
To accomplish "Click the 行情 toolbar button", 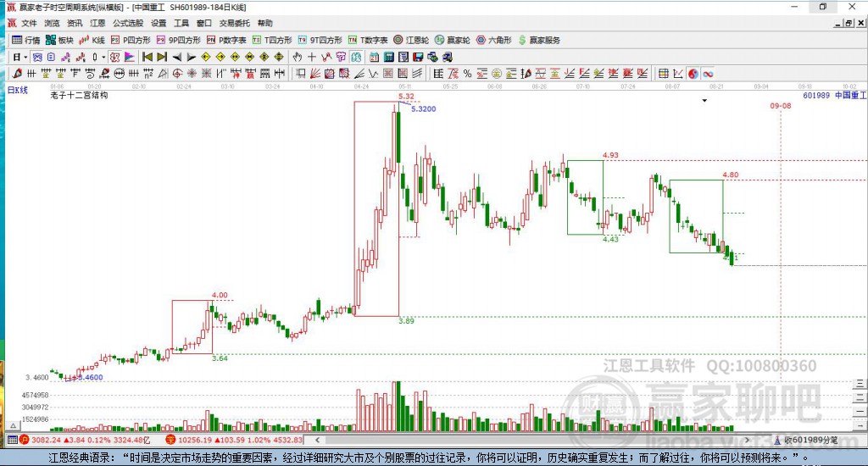I will pos(26,40).
